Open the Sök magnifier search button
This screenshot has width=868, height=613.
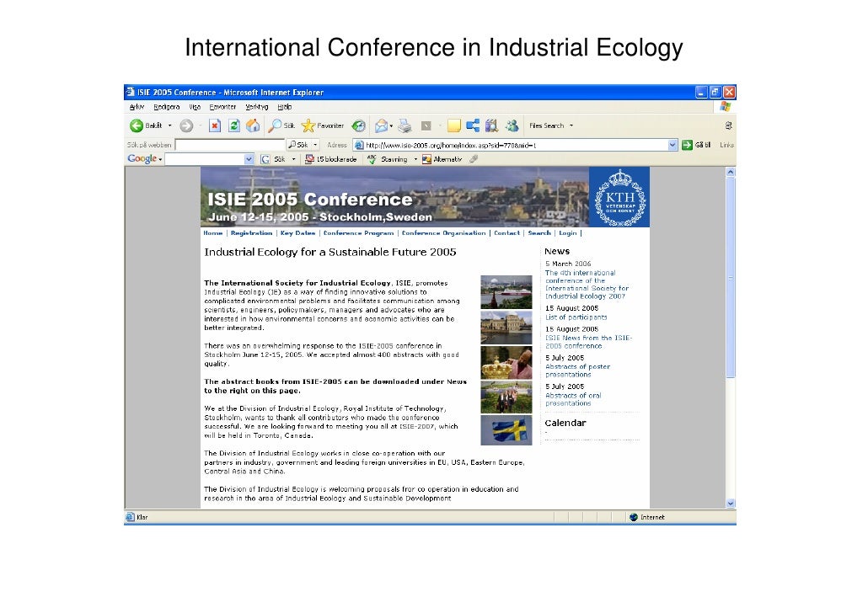[x=281, y=126]
